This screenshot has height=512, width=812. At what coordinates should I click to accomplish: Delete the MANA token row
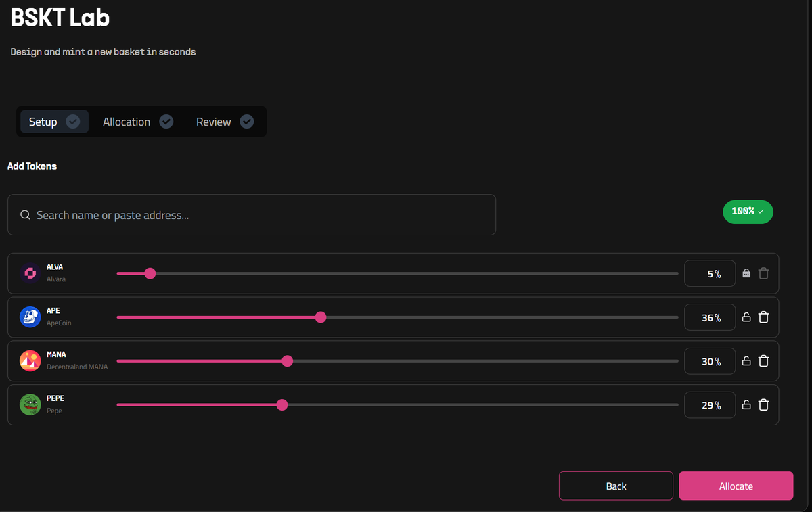pos(763,361)
